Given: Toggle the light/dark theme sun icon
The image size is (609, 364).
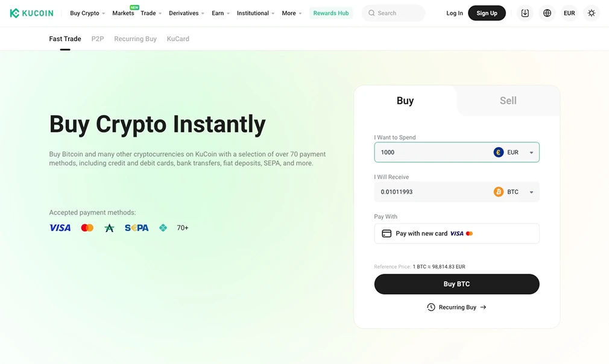Looking at the screenshot, I should coord(592,12).
